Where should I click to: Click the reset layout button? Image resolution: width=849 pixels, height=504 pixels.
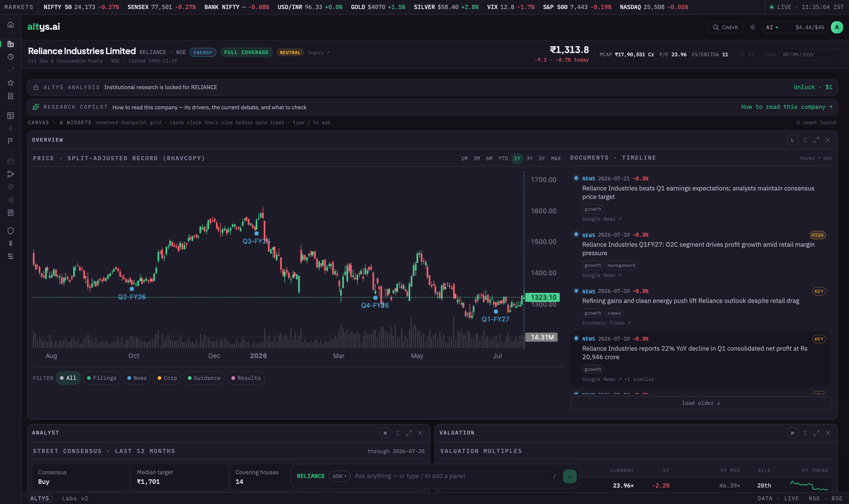[816, 123]
